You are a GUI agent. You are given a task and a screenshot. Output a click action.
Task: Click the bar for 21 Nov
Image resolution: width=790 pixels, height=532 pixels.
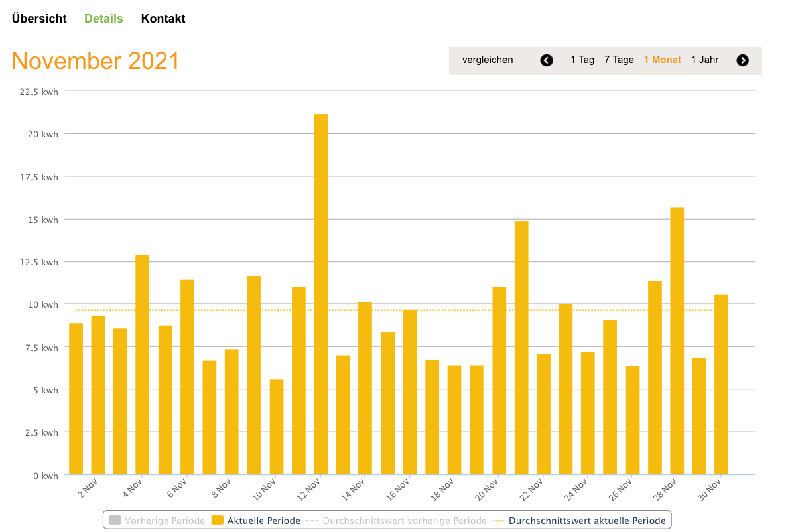click(x=521, y=348)
